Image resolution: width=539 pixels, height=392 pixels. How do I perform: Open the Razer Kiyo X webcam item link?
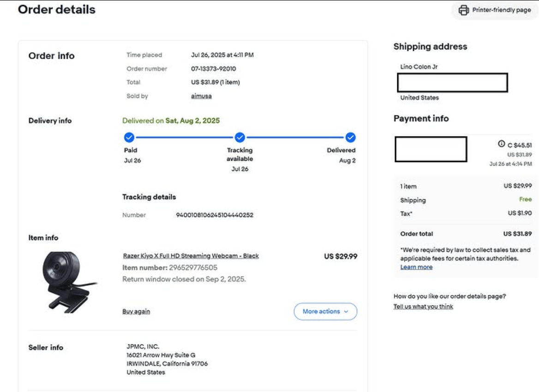point(191,256)
